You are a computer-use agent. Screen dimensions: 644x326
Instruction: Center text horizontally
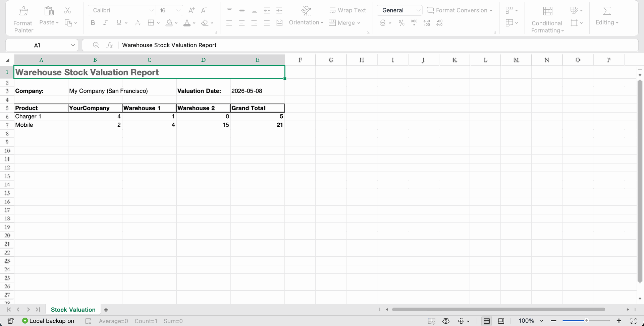241,23
